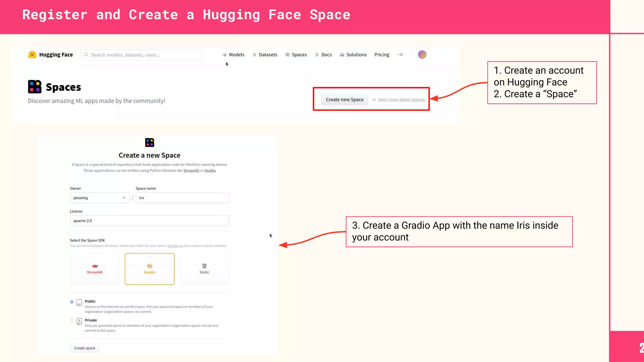Open Pricing in the navigation bar
This screenshot has height=362, width=644.
(382, 55)
